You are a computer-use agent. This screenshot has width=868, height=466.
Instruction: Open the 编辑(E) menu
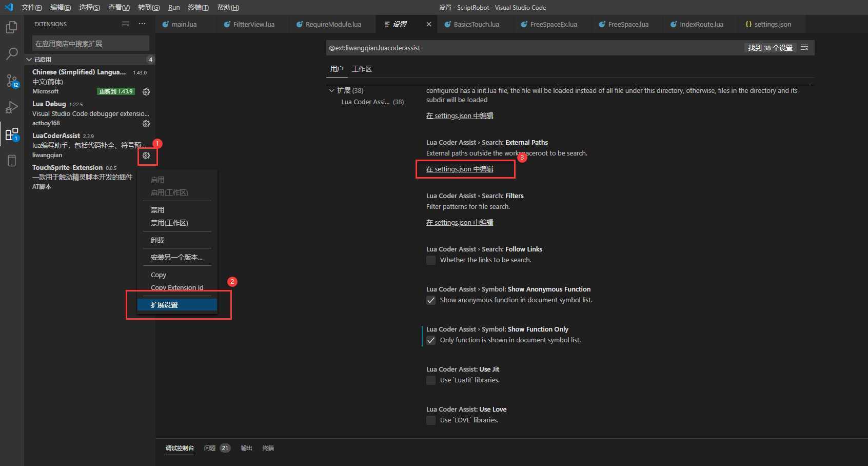click(61, 7)
